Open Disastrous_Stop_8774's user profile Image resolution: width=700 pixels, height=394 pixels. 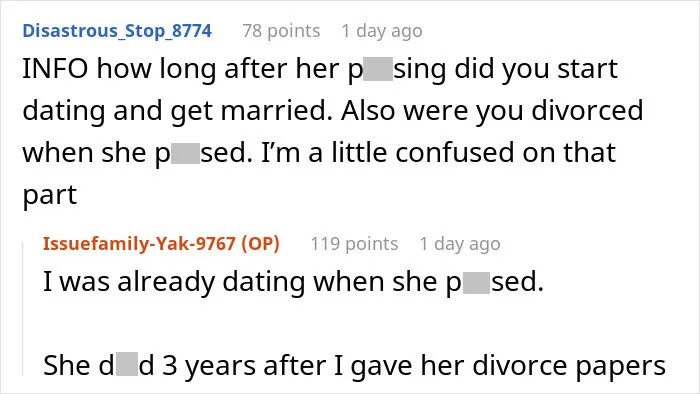pyautogui.click(x=117, y=31)
